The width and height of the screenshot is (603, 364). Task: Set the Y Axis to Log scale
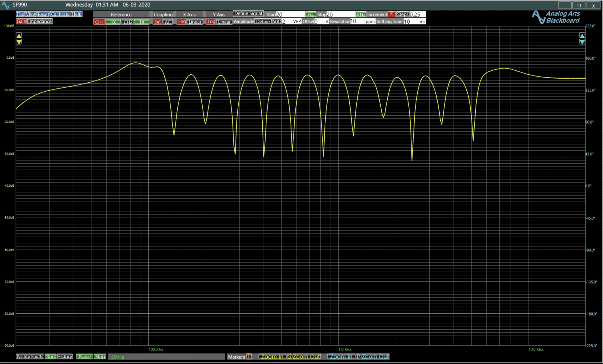(211, 21)
